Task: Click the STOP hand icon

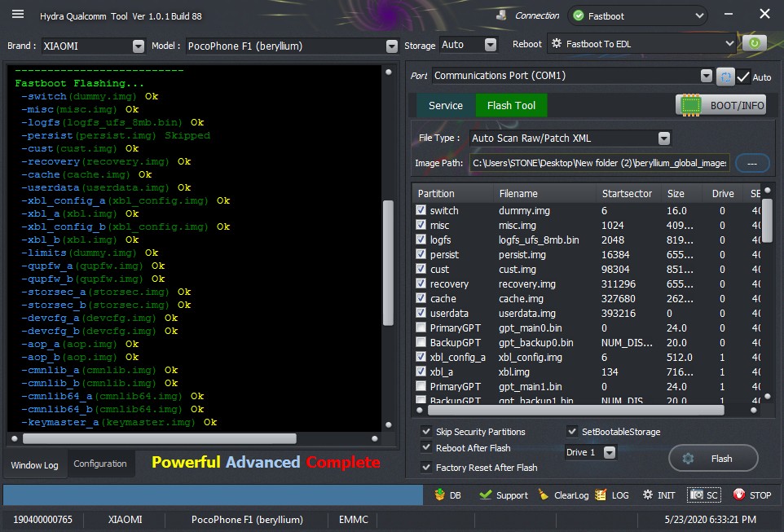Action: (x=738, y=495)
